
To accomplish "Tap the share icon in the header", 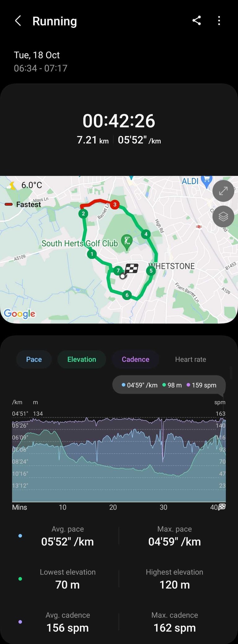I will [196, 21].
